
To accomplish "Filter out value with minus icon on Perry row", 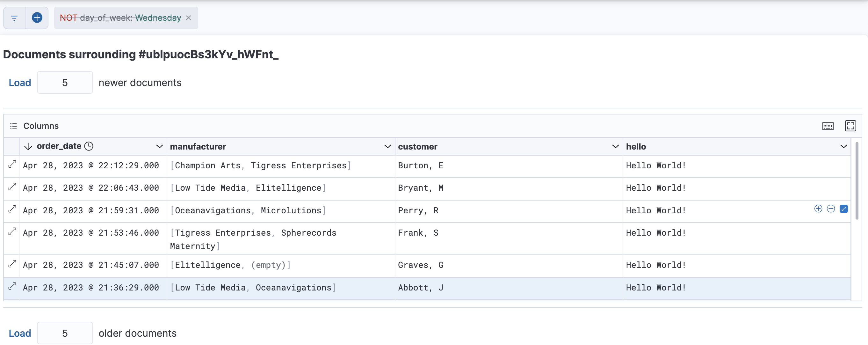I will click(x=831, y=209).
